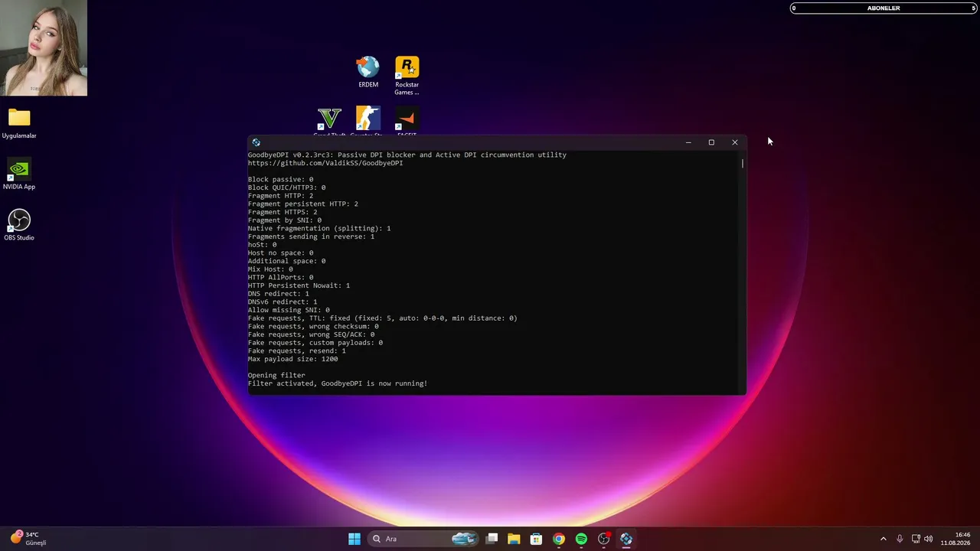Open the ERDEM globe shortcut on desktop
The width and height of the screenshot is (980, 551).
click(x=368, y=72)
